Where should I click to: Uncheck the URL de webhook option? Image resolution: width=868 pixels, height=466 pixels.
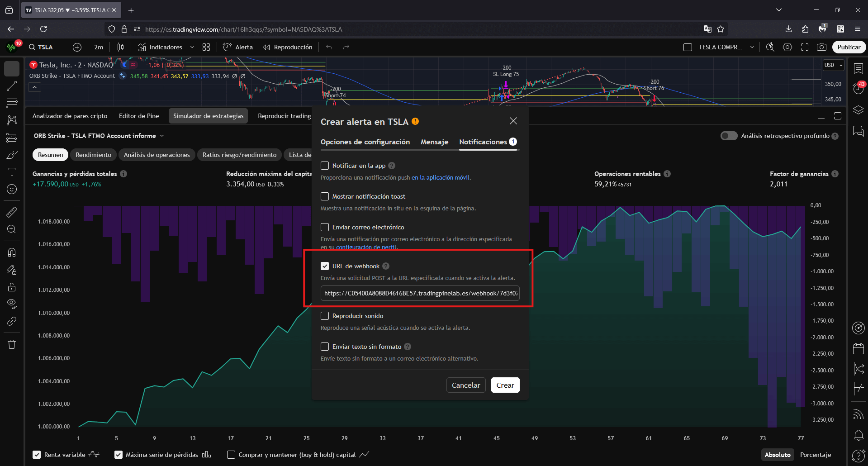(x=324, y=266)
